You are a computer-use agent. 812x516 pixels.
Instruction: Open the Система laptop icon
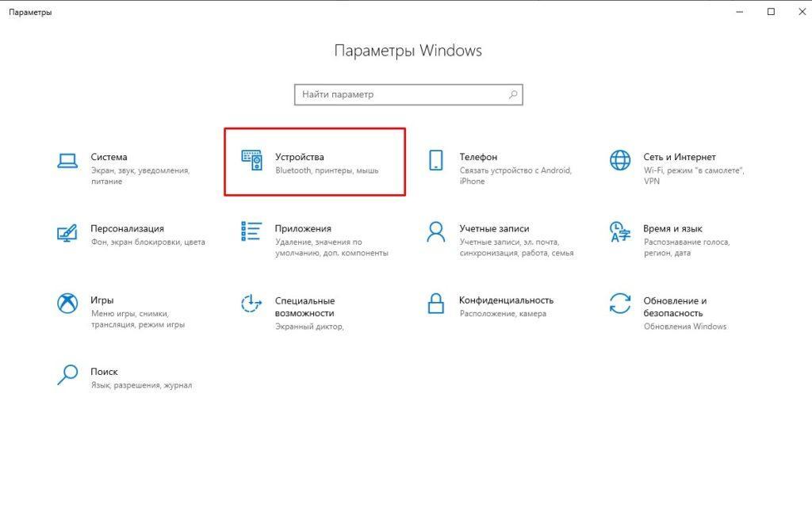coord(67,161)
